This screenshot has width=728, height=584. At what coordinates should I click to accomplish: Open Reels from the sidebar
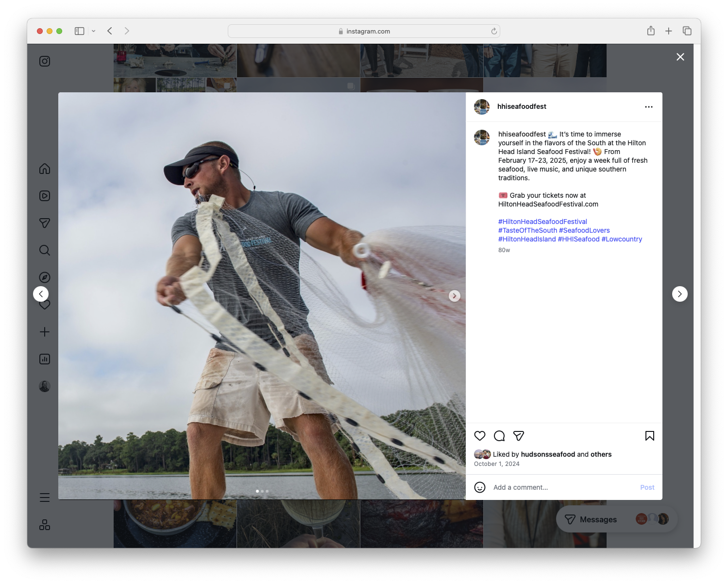pos(44,196)
